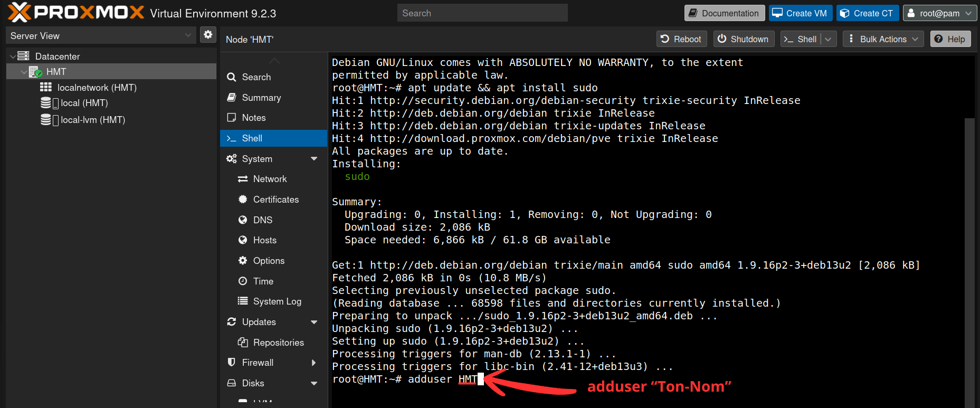980x408 pixels.
Task: Select local-lvm (HMT) in the tree
Action: pyautogui.click(x=111, y=120)
